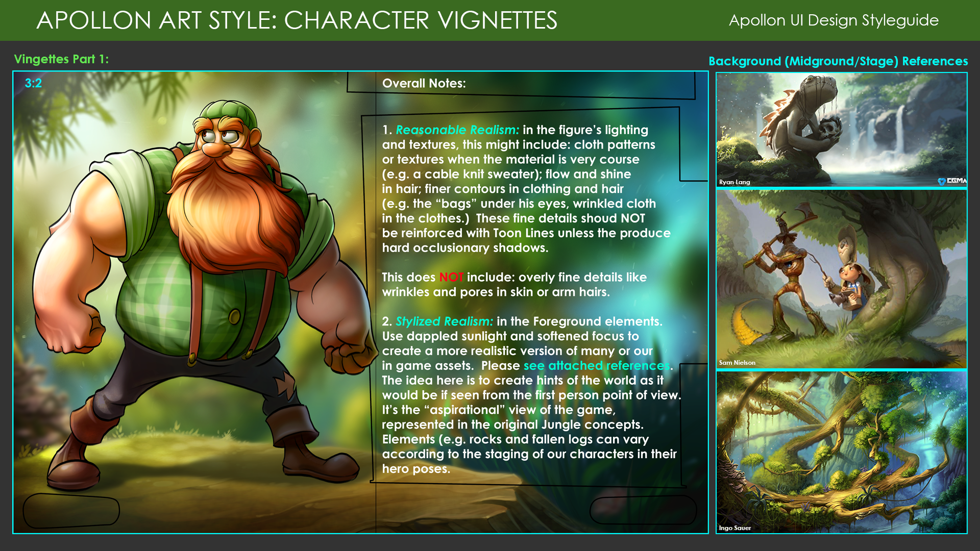
Task: Click the empty rounded placeholder at bottom right
Action: pyautogui.click(x=643, y=510)
